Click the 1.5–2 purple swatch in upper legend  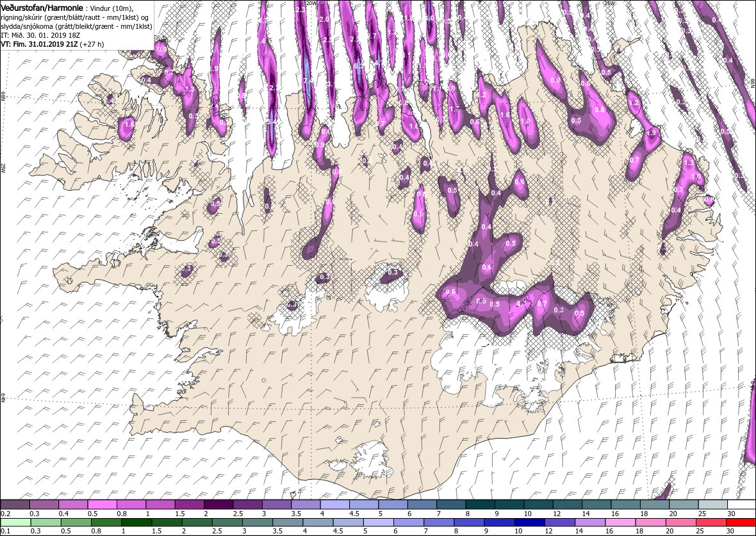[190, 505]
